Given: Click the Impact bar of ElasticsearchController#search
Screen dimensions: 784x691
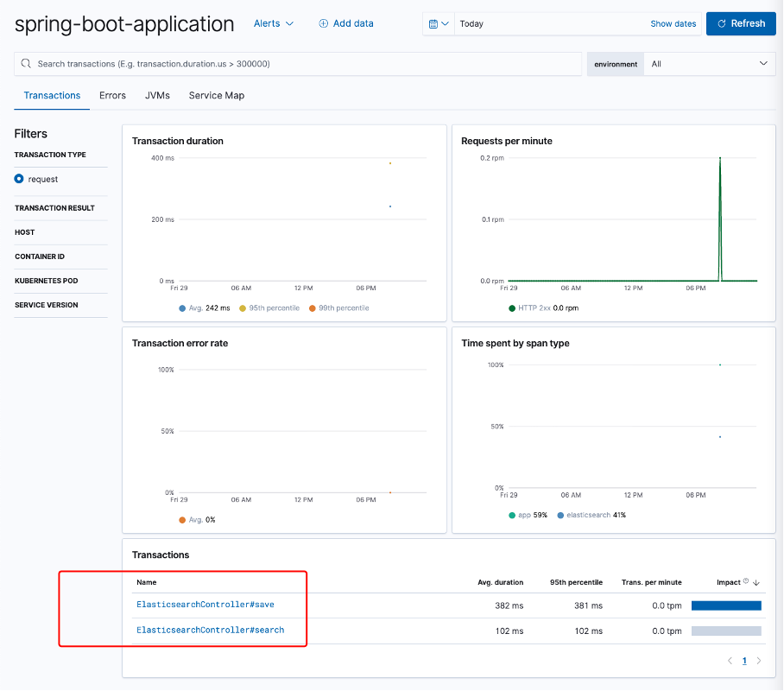Looking at the screenshot, I should pyautogui.click(x=725, y=631).
